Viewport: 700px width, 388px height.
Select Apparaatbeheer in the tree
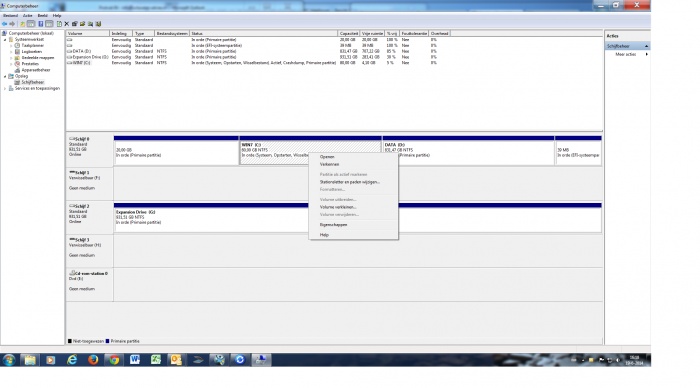coord(36,70)
